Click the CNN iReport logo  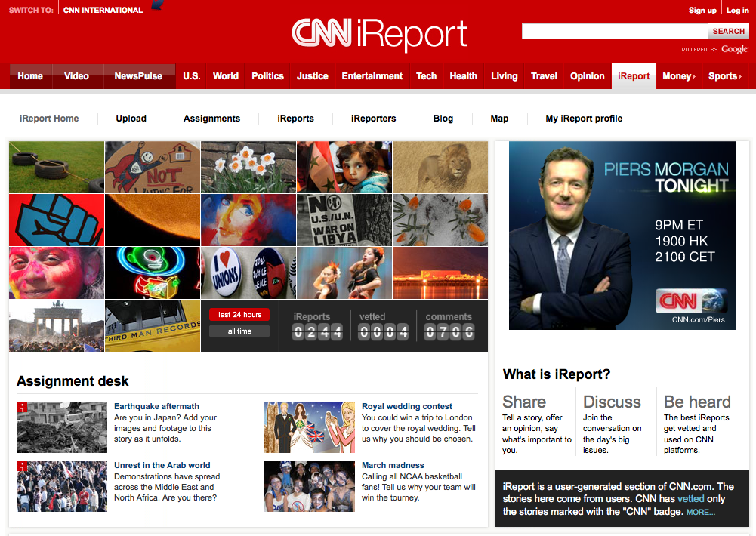click(x=379, y=34)
